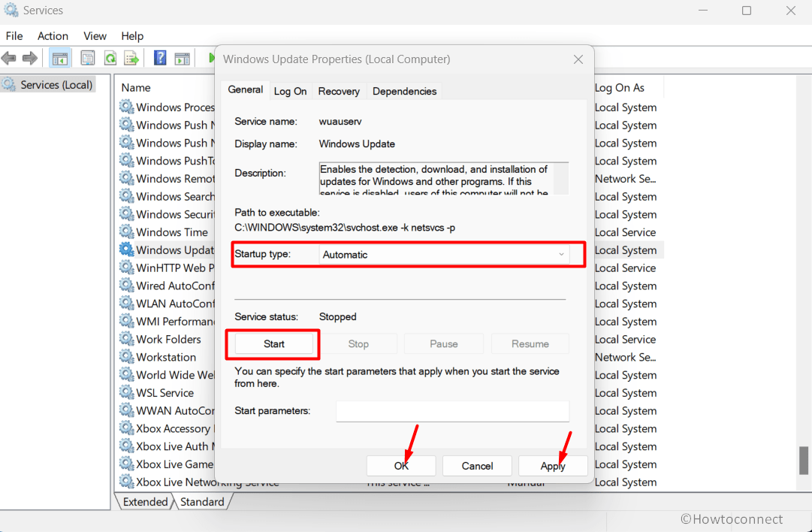Screen dimensions: 812x532
Task: Click the Service status value Stopped
Action: pyautogui.click(x=337, y=316)
